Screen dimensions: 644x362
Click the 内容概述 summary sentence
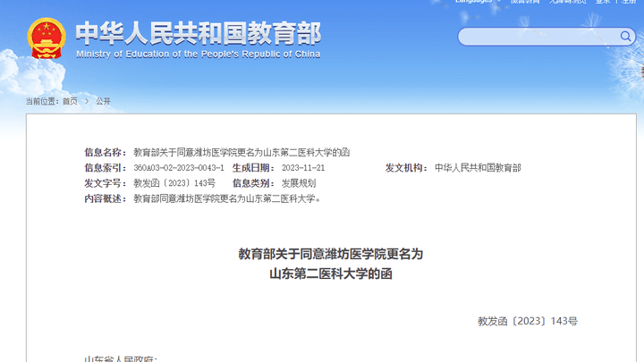pyautogui.click(x=226, y=198)
